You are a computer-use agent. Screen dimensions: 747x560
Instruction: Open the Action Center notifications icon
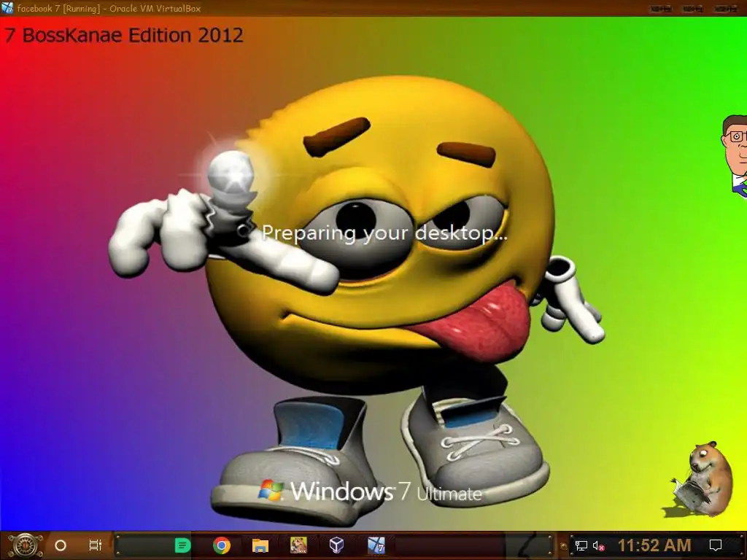point(716,545)
